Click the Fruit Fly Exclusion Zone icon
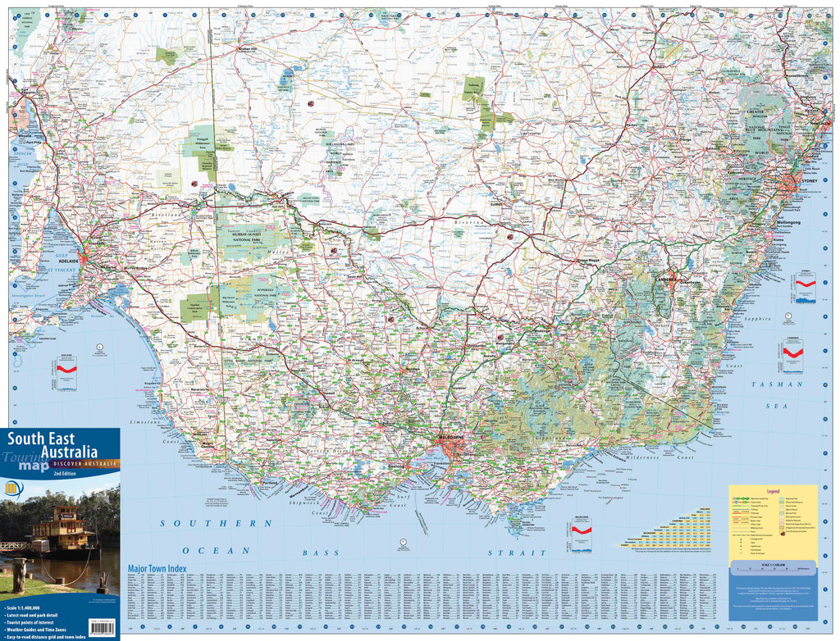The width and height of the screenshot is (840, 641). click(x=782, y=533)
